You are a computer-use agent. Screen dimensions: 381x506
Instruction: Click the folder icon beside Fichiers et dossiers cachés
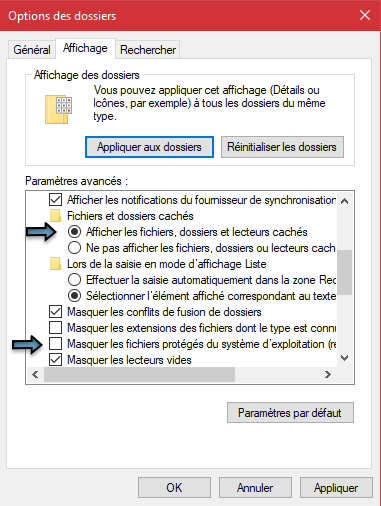coord(55,216)
